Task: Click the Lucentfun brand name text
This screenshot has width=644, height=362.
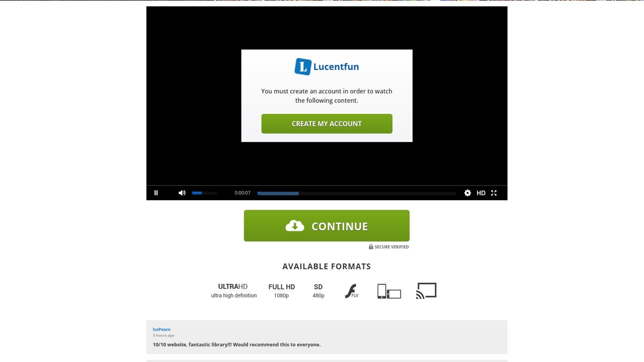Action: [x=336, y=67]
